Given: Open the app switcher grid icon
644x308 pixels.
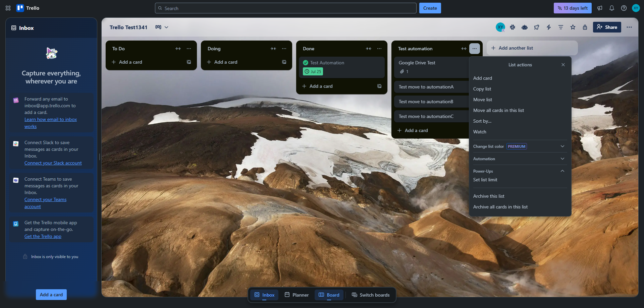Looking at the screenshot, I should (8, 8).
